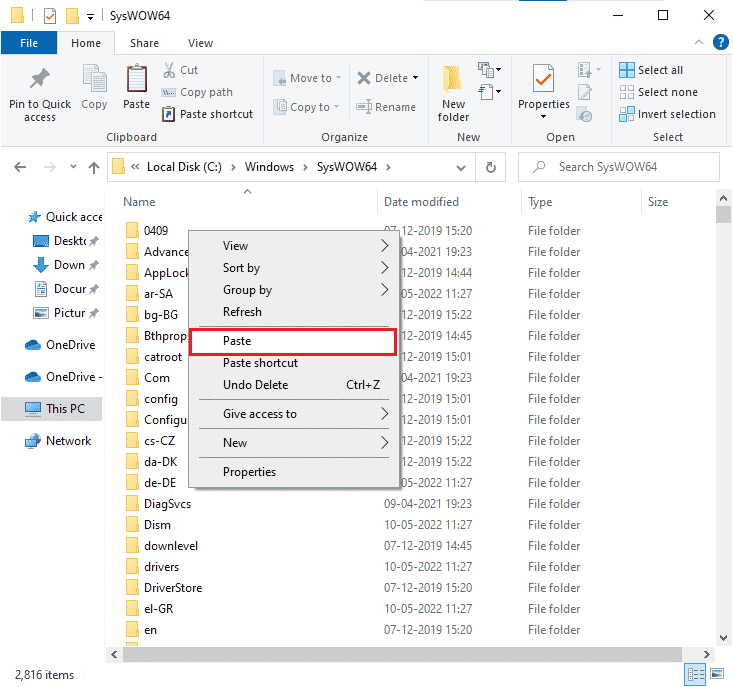Screen dimensions: 733x687
Task: Click the Refresh address bar button
Action: pyautogui.click(x=490, y=167)
